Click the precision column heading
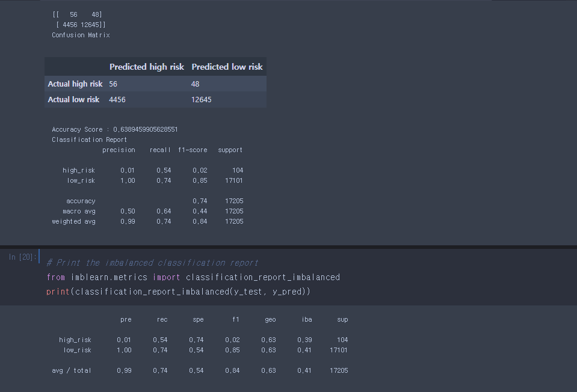 [119, 150]
